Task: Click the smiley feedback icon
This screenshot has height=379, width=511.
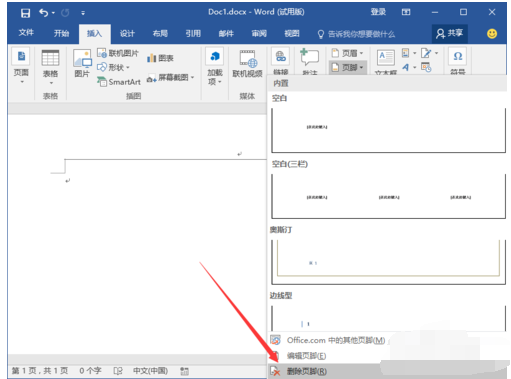Action: 492,34
